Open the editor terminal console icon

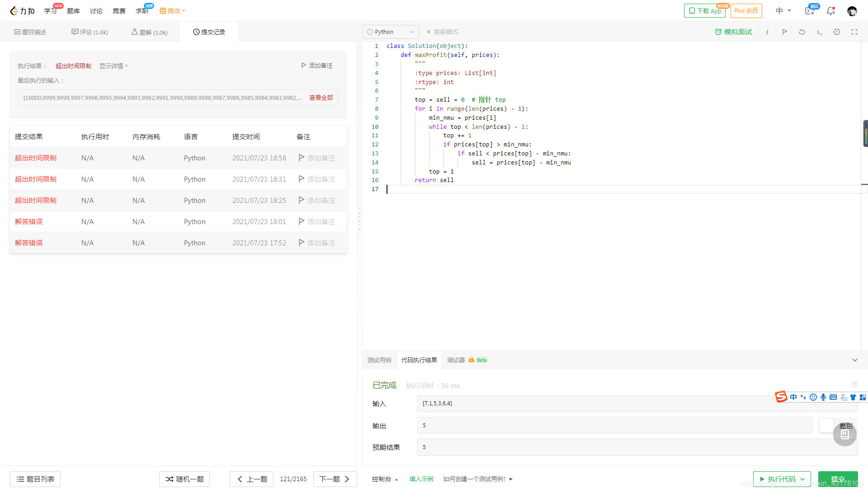coord(819,32)
